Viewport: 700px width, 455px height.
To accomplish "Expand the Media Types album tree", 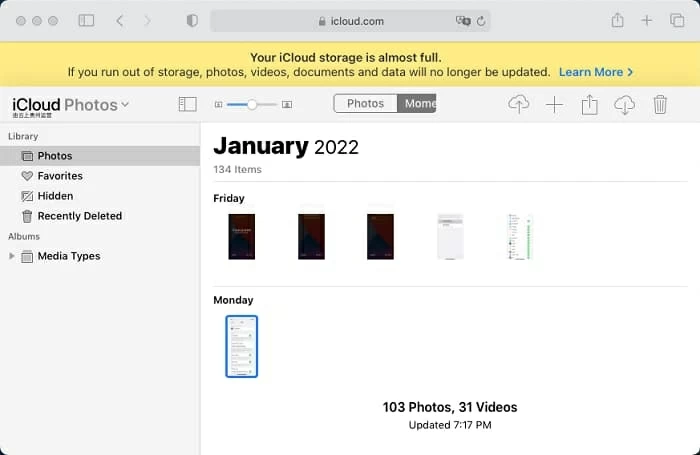I will pyautogui.click(x=12, y=256).
